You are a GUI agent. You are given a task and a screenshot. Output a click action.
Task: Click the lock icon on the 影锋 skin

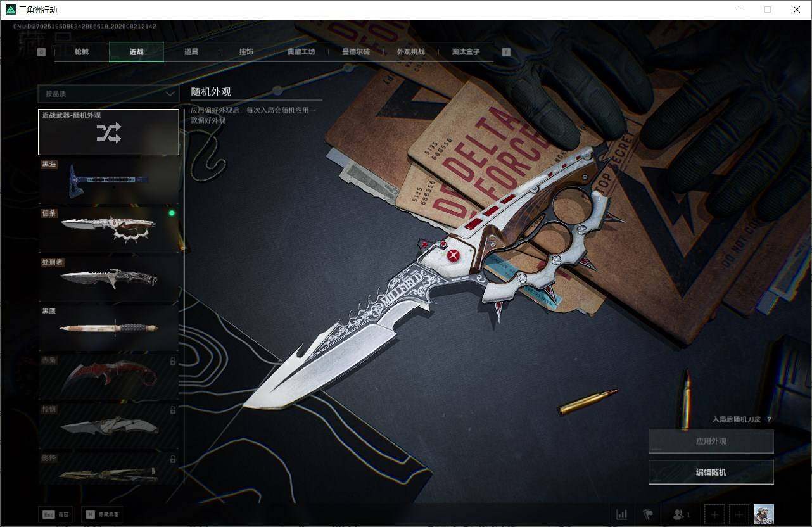pyautogui.click(x=173, y=459)
